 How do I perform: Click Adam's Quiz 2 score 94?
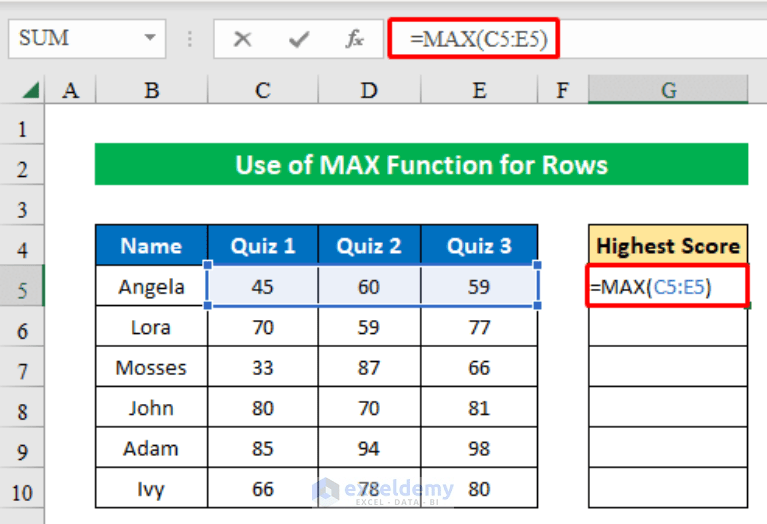click(369, 448)
